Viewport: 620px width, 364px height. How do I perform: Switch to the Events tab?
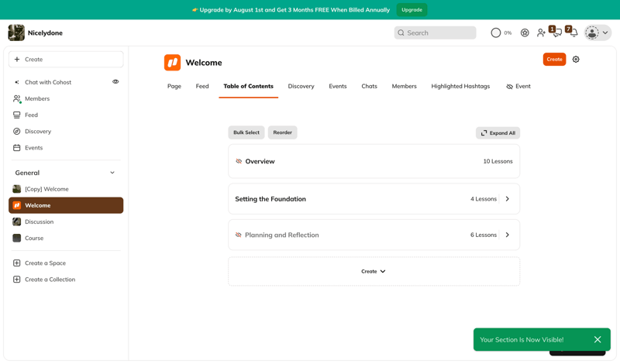[x=338, y=86]
